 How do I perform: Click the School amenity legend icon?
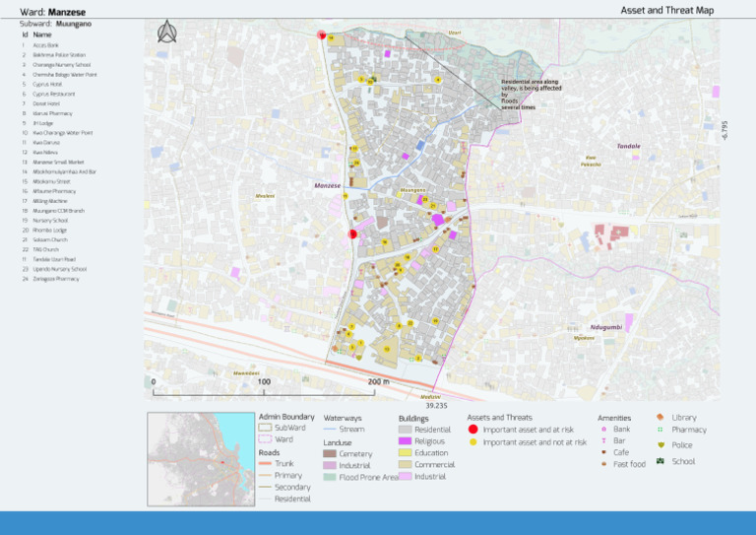click(x=661, y=461)
